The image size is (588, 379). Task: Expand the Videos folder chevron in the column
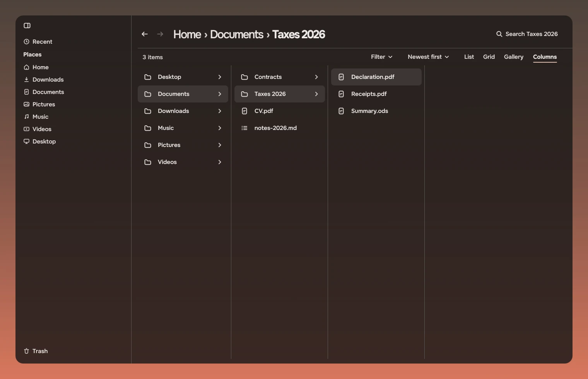click(x=220, y=162)
